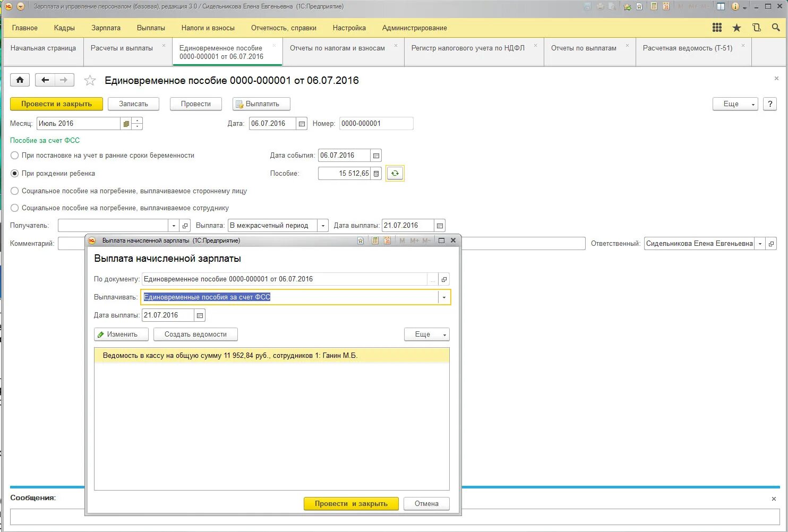Image resolution: width=788 pixels, height=532 pixels.
Task: Open the calculator from the title bar
Action: coord(654,7)
